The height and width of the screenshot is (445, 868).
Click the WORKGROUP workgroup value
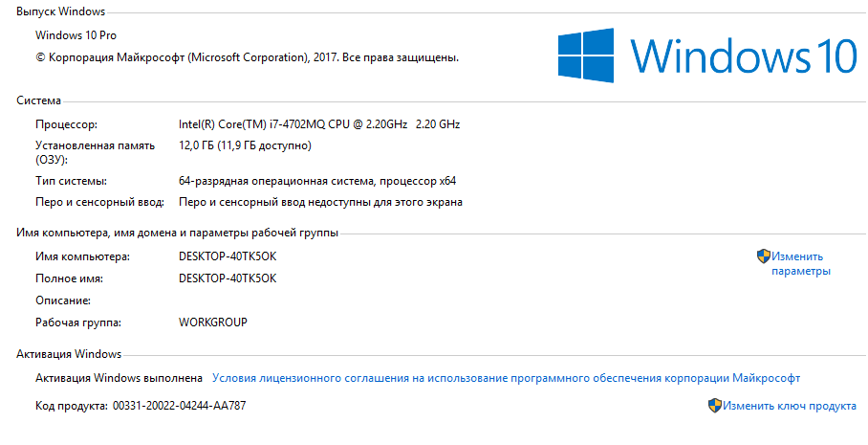(x=212, y=323)
